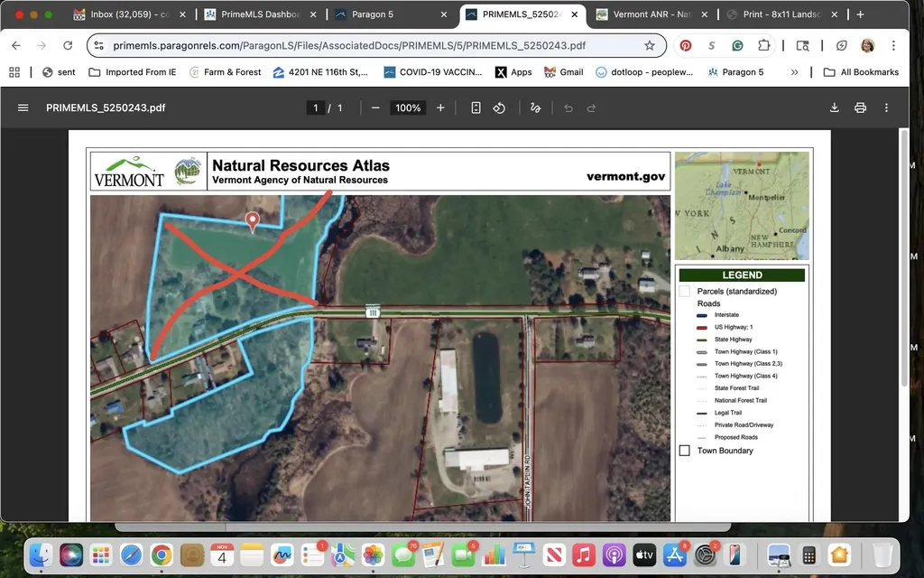This screenshot has height=578, width=924.
Task: Open PDF viewer more actions menu
Action: [886, 107]
